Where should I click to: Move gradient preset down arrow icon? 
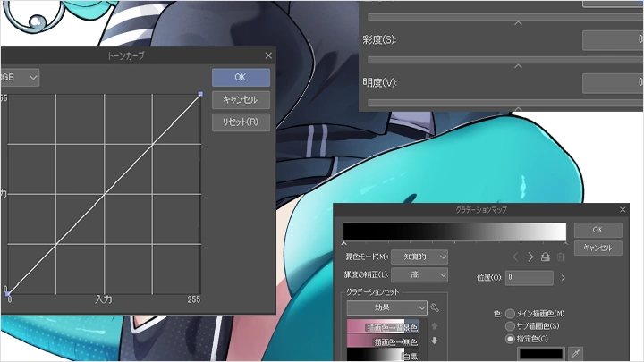coord(435,341)
